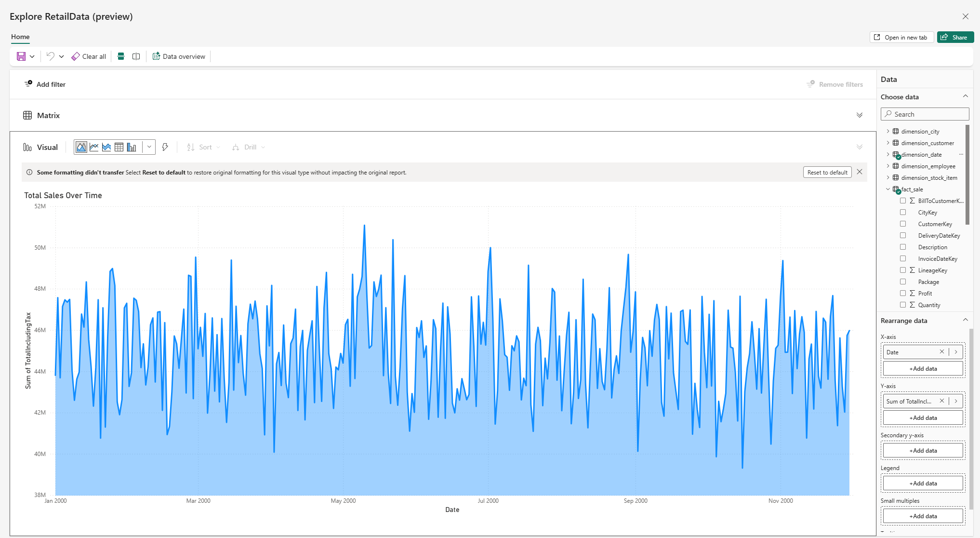The height and width of the screenshot is (538, 980).
Task: Switch to the bar chart visual
Action: tap(132, 147)
